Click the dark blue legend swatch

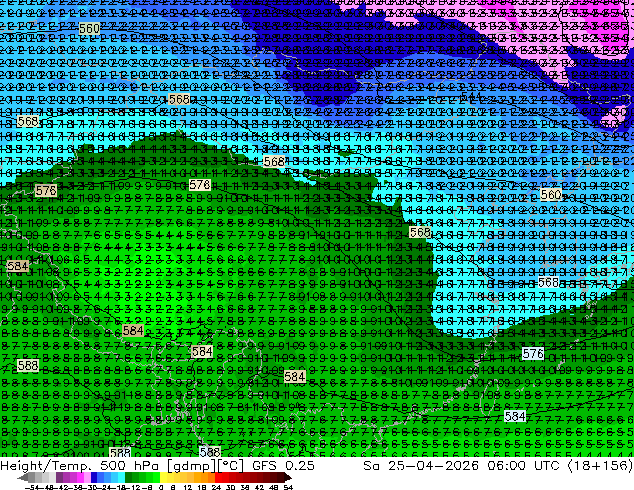[94, 477]
